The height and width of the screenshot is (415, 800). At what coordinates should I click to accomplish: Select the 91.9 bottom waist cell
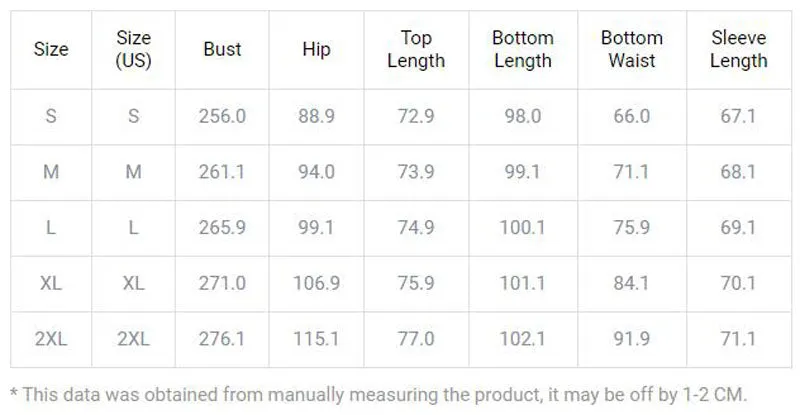pos(632,339)
